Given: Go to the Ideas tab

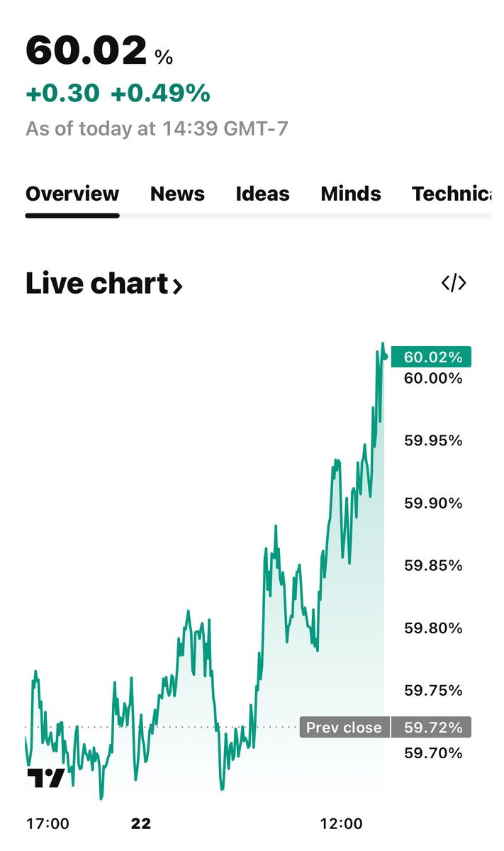Looking at the screenshot, I should [x=262, y=194].
